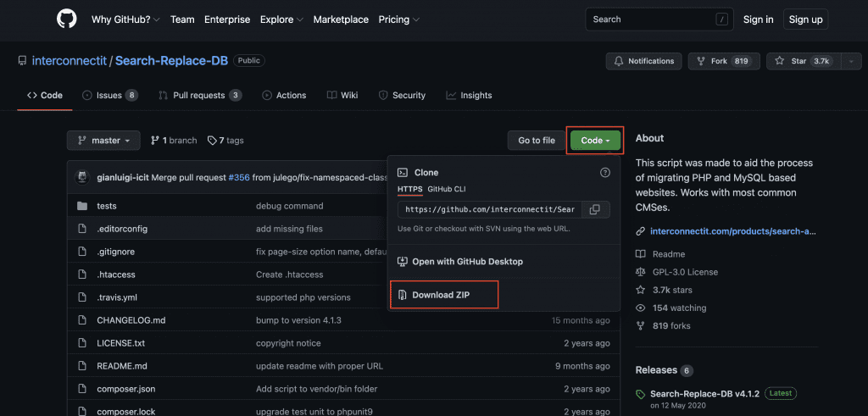Viewport: 868px width, 416px height.
Task: Go to the Enterprise page
Action: coord(227,19)
